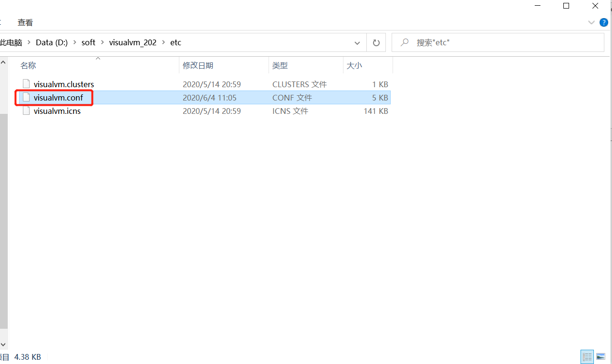This screenshot has width=612, height=364.
Task: Focus the 搜索"etc" search field
Action: pos(498,42)
